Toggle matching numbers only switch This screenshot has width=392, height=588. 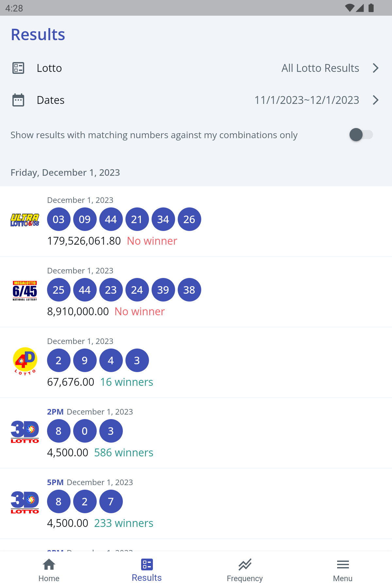(x=361, y=135)
